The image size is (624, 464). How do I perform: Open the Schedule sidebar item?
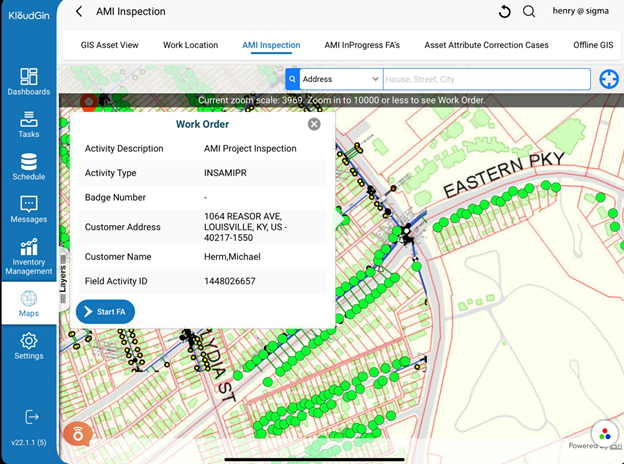point(29,167)
